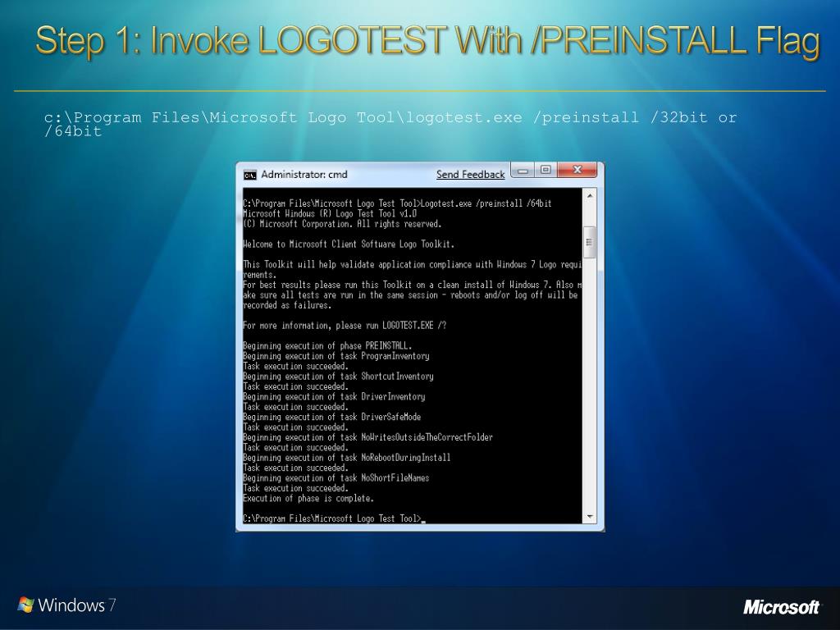The width and height of the screenshot is (840, 630).
Task: Click 'Welcome to Microsoft Client Software Logo Toolkit.'
Action: coord(348,244)
